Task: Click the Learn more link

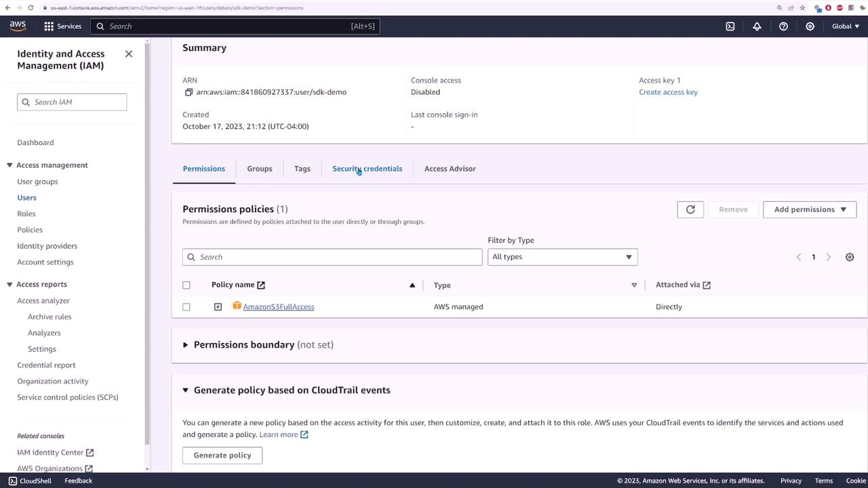Action: [279, 434]
